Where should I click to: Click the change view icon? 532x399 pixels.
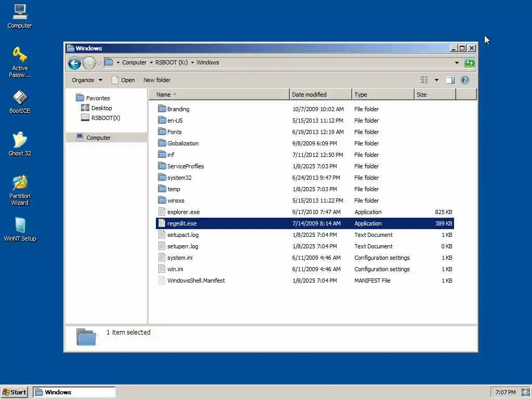click(424, 80)
